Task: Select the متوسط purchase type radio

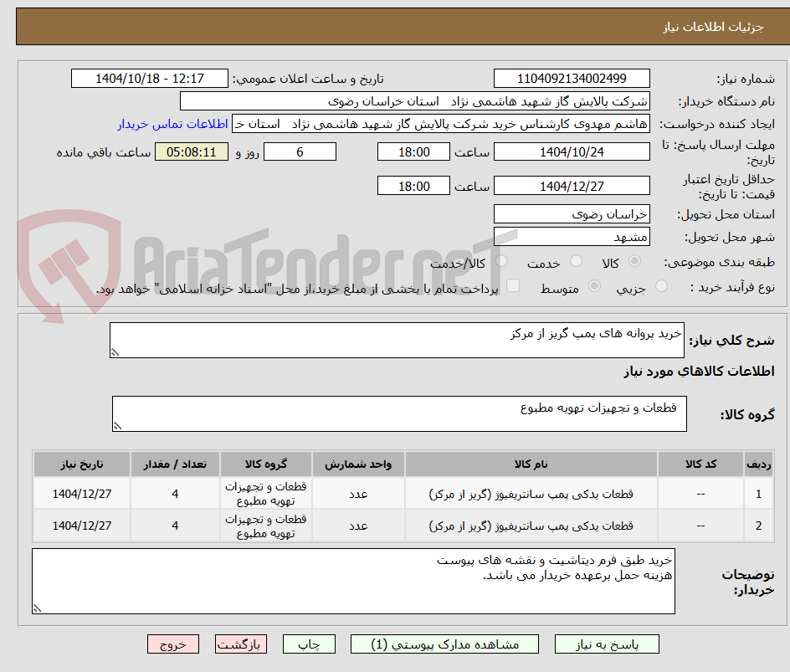Action: [x=594, y=286]
